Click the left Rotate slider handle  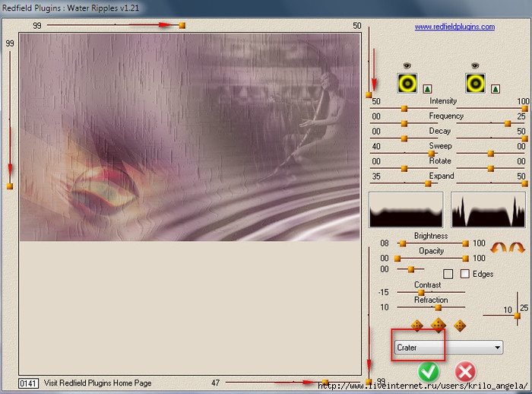[404, 168]
